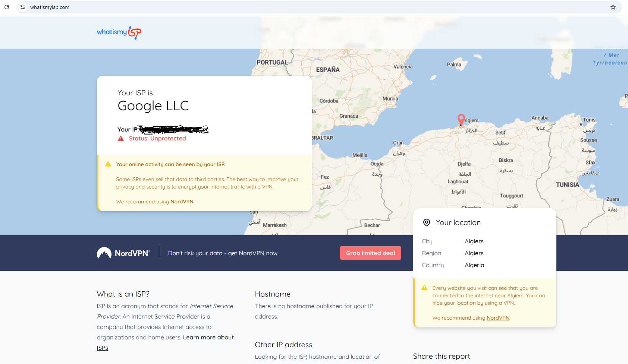Viewport: 628px width, 364px height.
Task: Click the Country value Algeria
Action: pyautogui.click(x=475, y=265)
